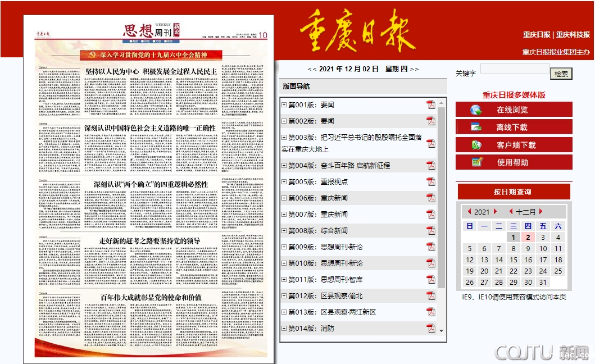595x364 pixels.
Task: Expand the 第002版 要闻 section
Action: 284,121
